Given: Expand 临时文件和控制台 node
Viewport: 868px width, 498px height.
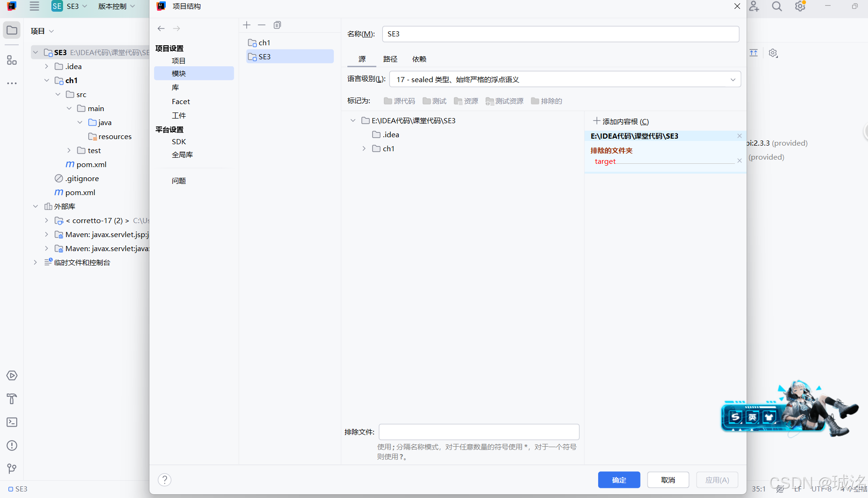Looking at the screenshot, I should 35,262.
